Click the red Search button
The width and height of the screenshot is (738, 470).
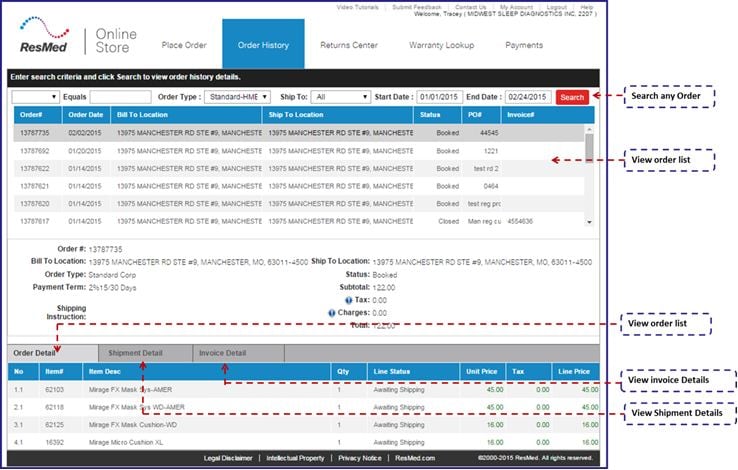(572, 97)
